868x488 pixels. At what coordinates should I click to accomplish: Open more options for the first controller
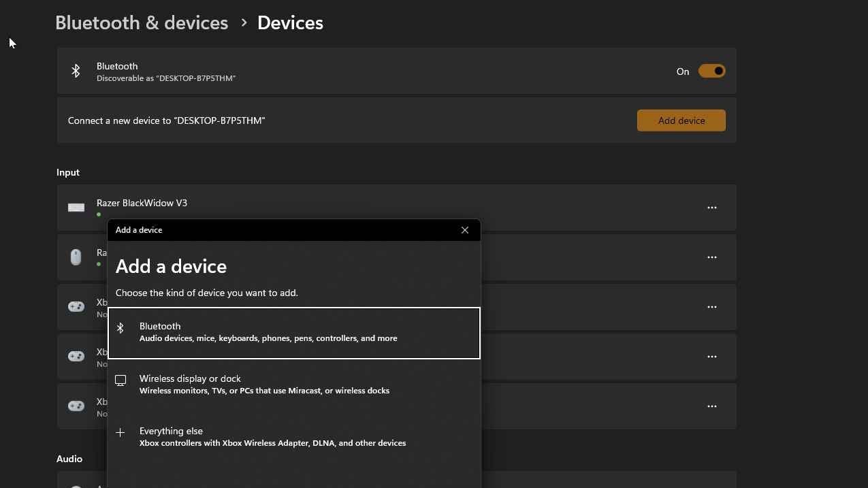click(x=711, y=307)
